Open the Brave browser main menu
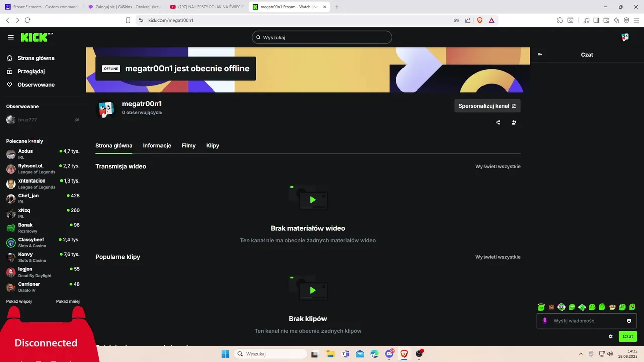The width and height of the screenshot is (644, 362). (x=637, y=20)
